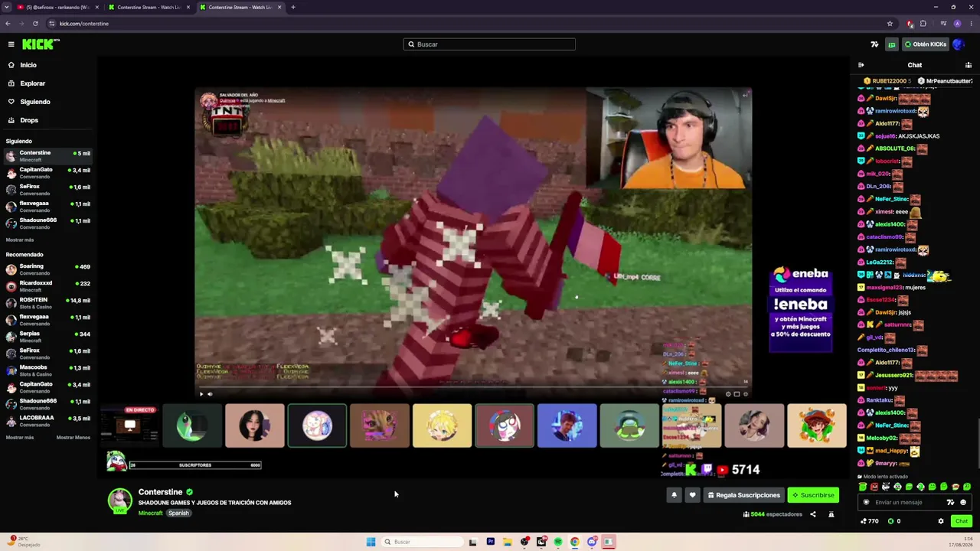Viewport: 980px width, 551px height.
Task: Open browser extensions puzzle icon
Action: [x=923, y=24]
